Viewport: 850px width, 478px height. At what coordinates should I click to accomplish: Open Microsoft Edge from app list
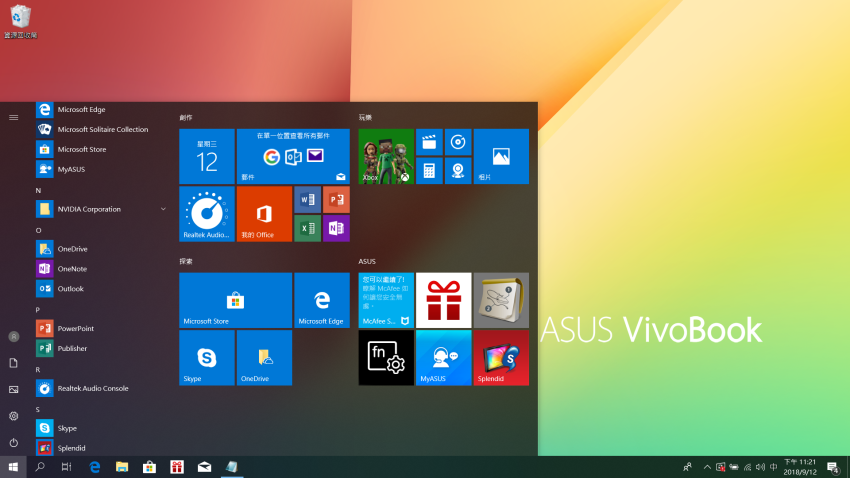click(101, 109)
